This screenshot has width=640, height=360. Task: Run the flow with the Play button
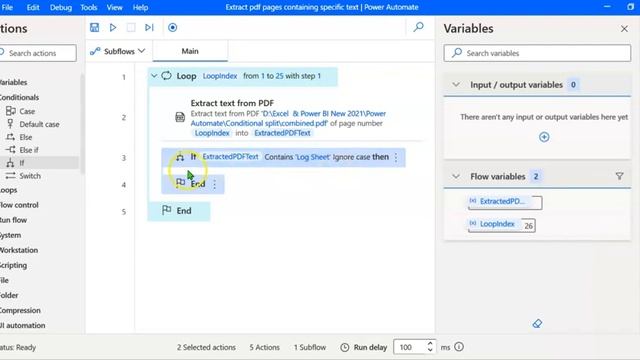[113, 27]
